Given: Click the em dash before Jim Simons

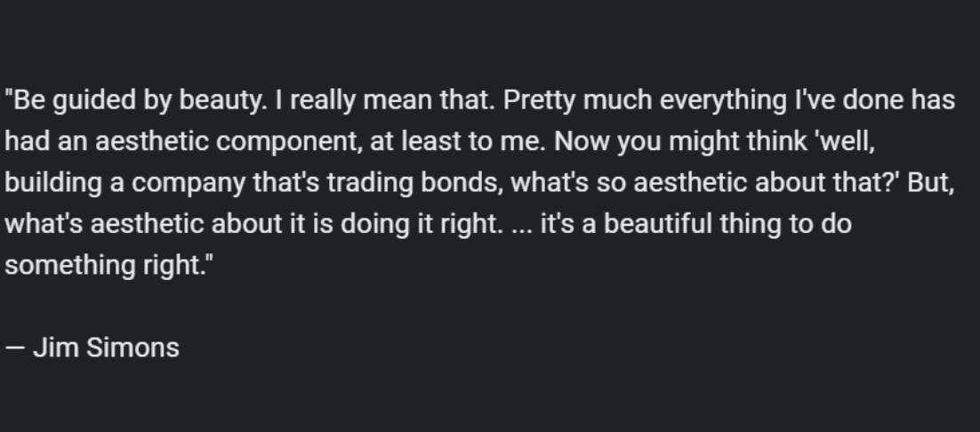Looking at the screenshot, I should tap(15, 348).
